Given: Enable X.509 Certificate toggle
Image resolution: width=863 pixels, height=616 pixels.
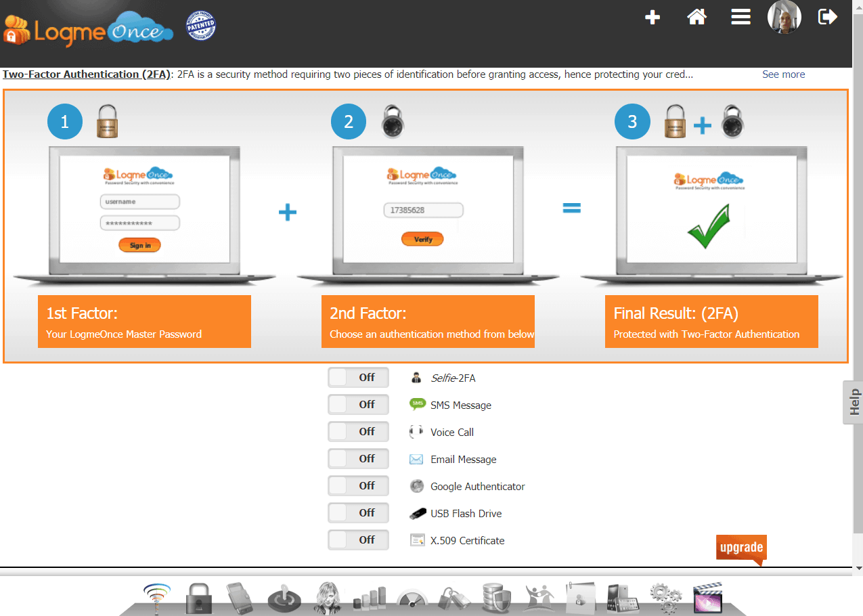Looking at the screenshot, I should tap(358, 540).
